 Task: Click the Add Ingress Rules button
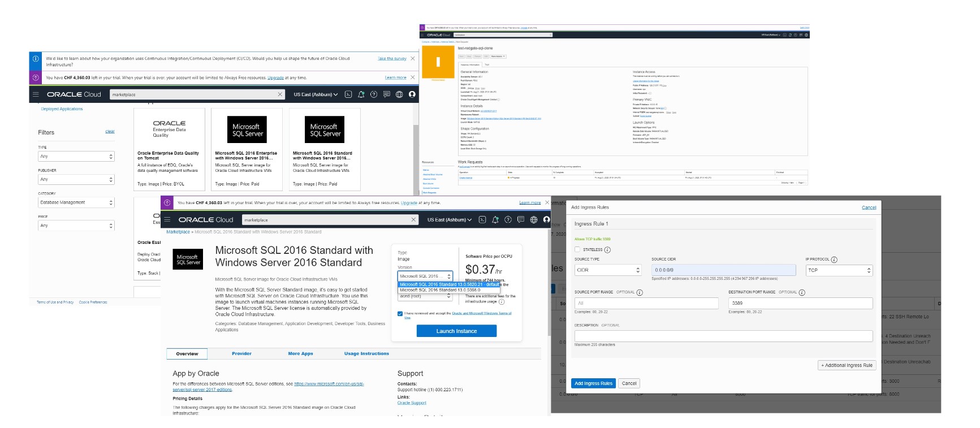(593, 383)
